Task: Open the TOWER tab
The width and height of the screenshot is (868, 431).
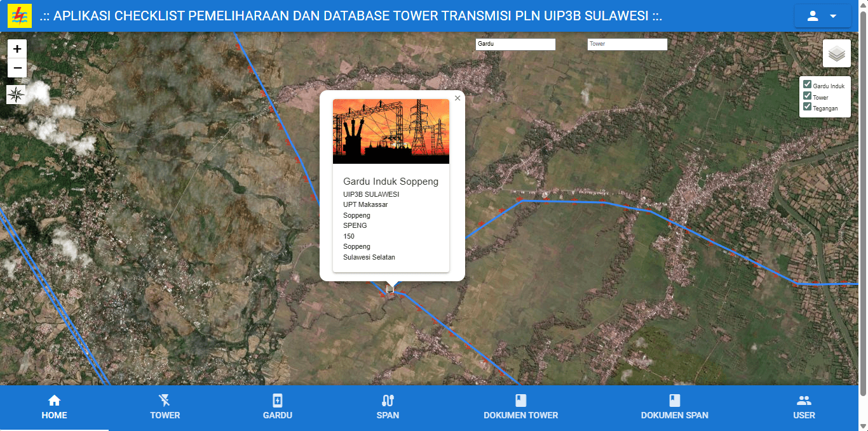Action: pos(165,408)
